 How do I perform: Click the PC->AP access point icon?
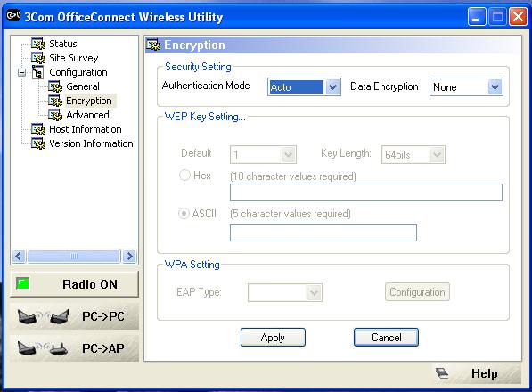click(42, 348)
